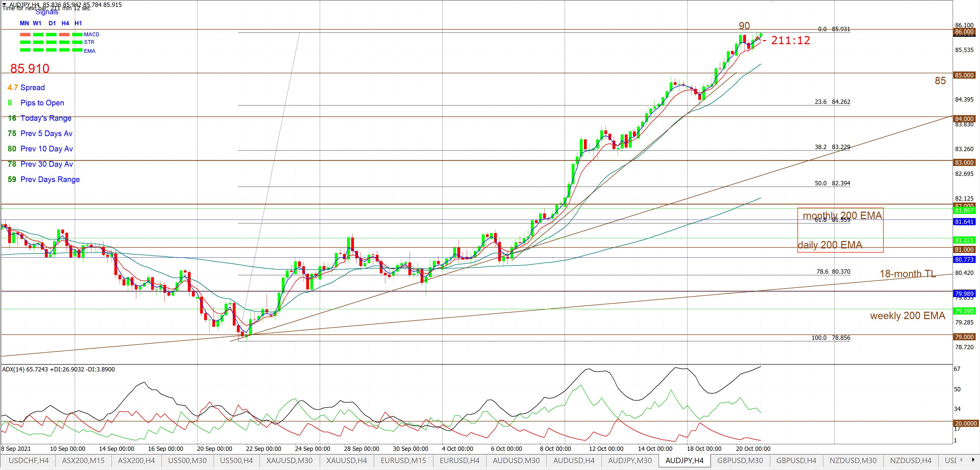980x470 pixels.
Task: Click the Pips to Open label
Action: [x=42, y=103]
